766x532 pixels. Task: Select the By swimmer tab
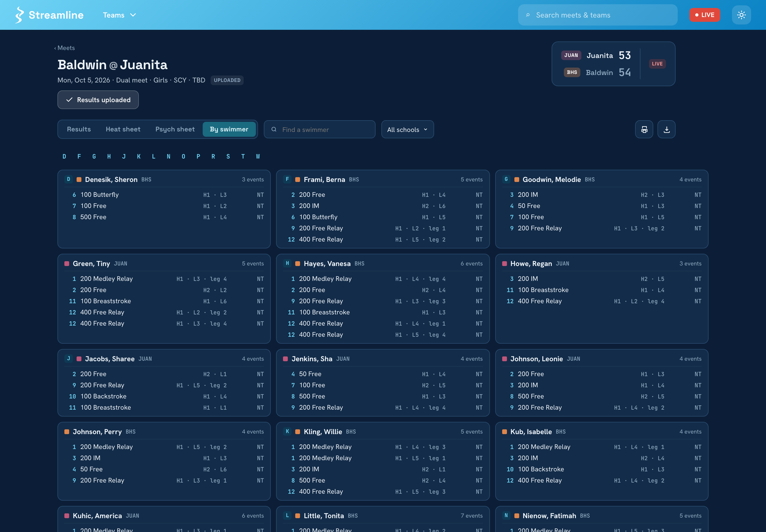pos(229,129)
